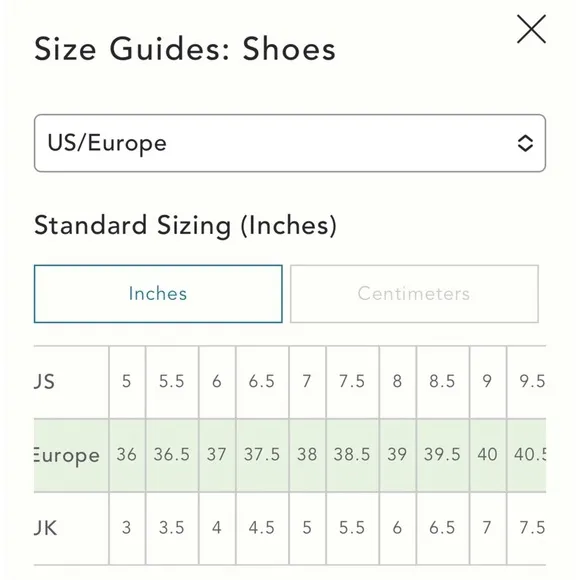Viewport: 580px width, 580px height.
Task: Close the Size Guides dialog
Action: [x=531, y=29]
